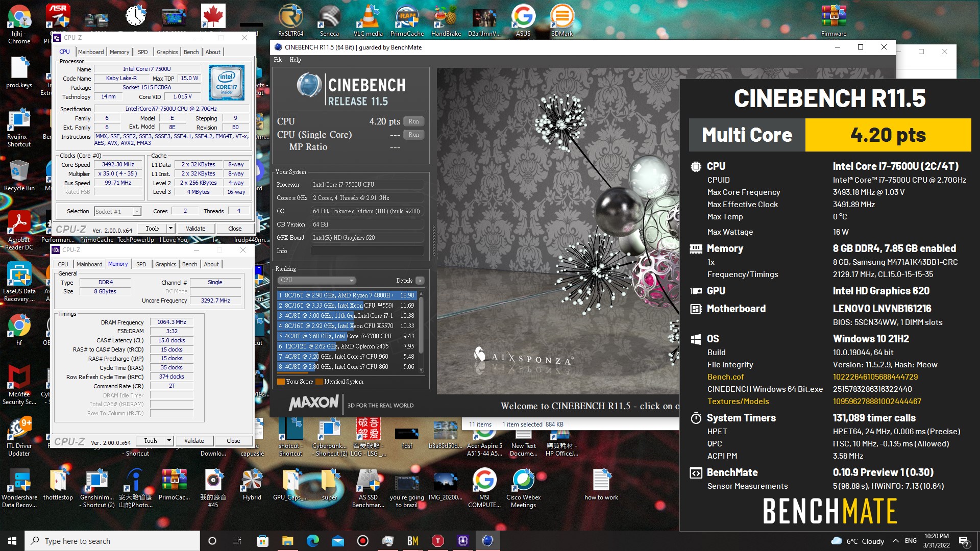Image resolution: width=980 pixels, height=551 pixels.
Task: Click the ThrottleStop taskbar icon
Action: point(437,541)
